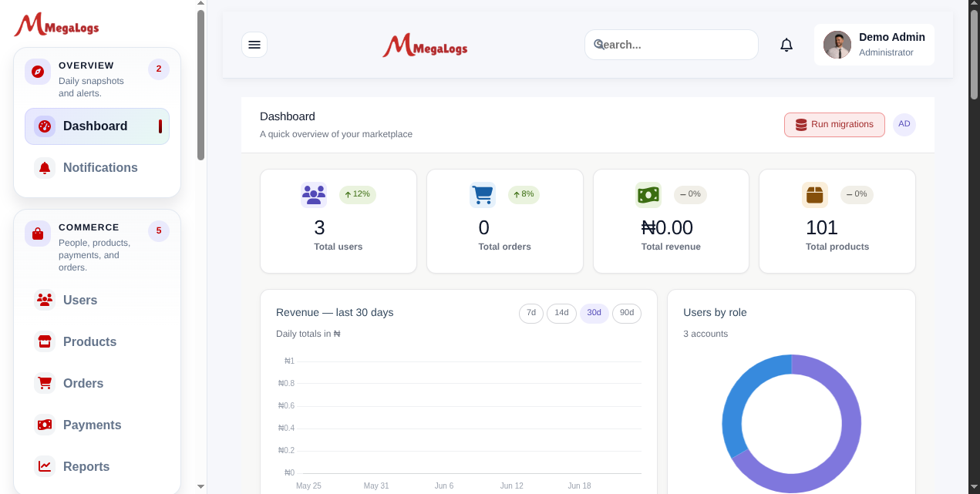Click 'Revenue — last 30 days' title

(335, 313)
